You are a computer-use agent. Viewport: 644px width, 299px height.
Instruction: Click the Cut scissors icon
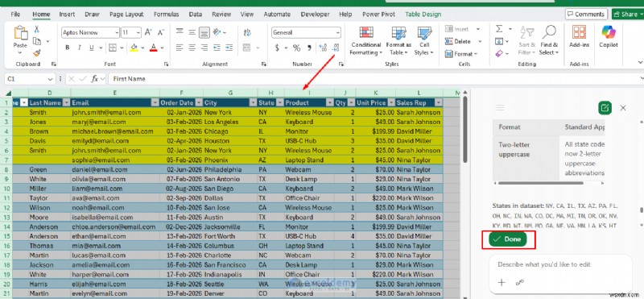point(36,29)
